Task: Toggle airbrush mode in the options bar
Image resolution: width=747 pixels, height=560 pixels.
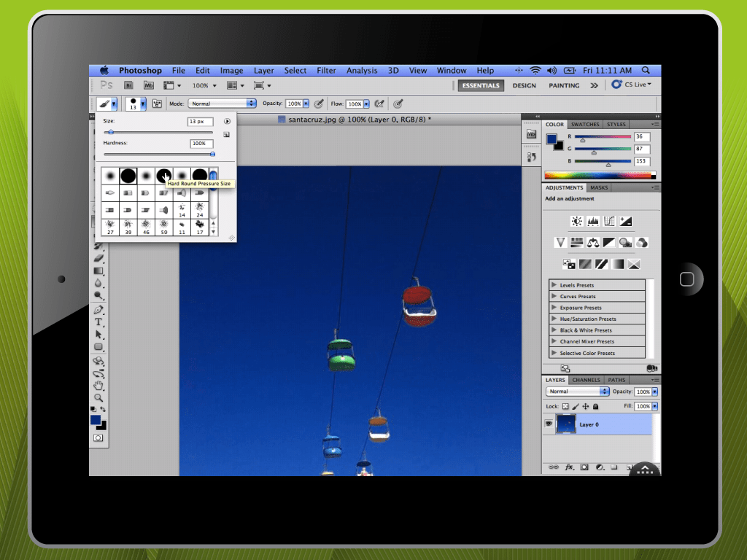Action: pos(379,104)
